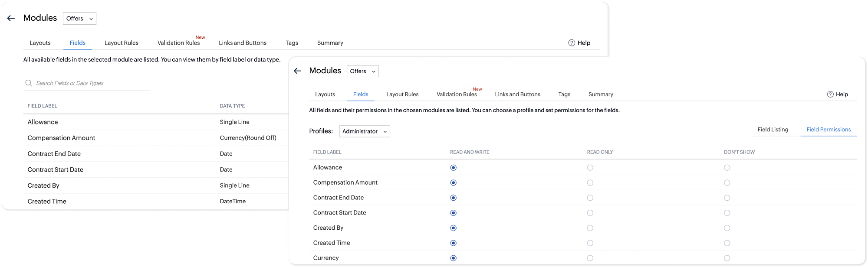868x267 pixels.
Task: Open the Validation Rules tab in the left panel
Action: click(178, 43)
